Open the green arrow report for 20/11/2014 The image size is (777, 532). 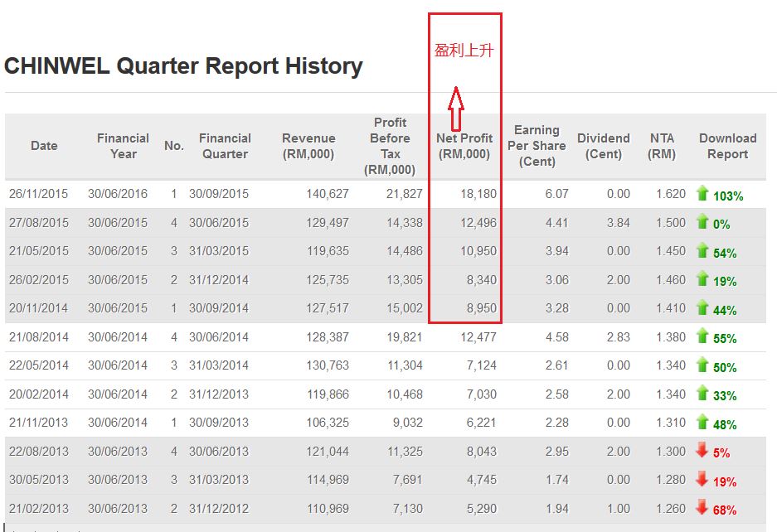click(702, 307)
